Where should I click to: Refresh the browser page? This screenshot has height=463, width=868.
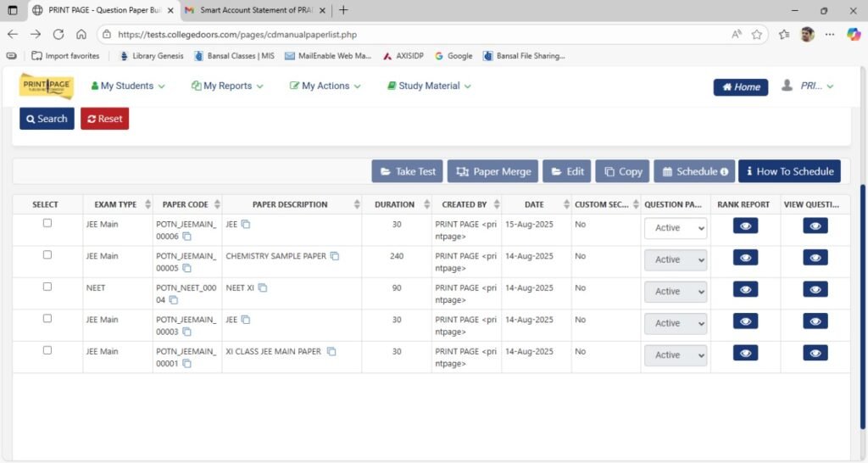[x=58, y=34]
